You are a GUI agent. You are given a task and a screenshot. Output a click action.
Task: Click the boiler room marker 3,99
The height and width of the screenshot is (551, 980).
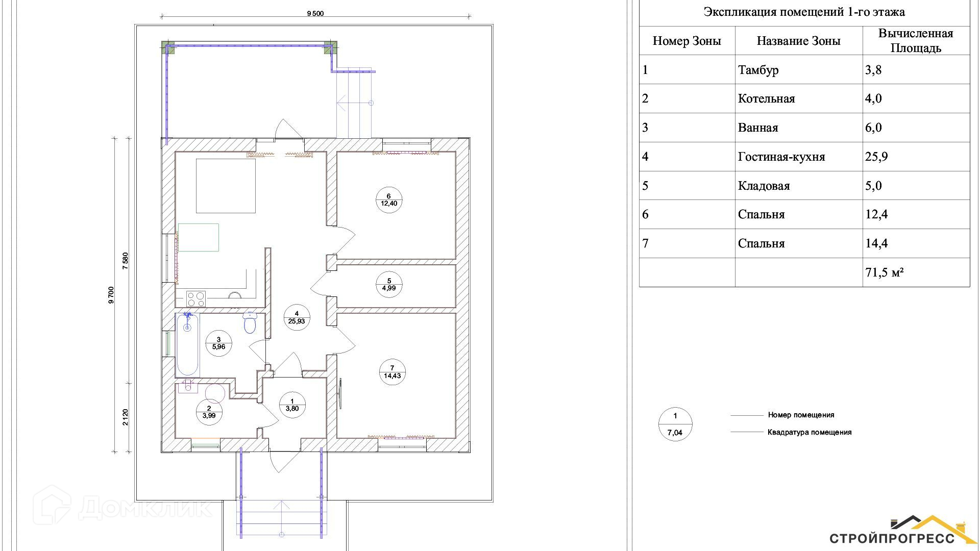[x=209, y=412]
